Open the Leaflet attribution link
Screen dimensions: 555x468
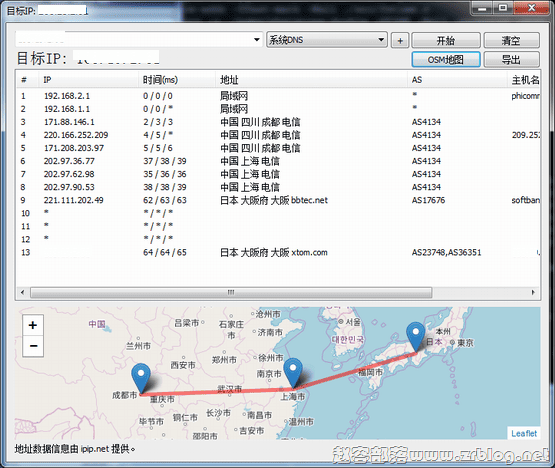524,433
